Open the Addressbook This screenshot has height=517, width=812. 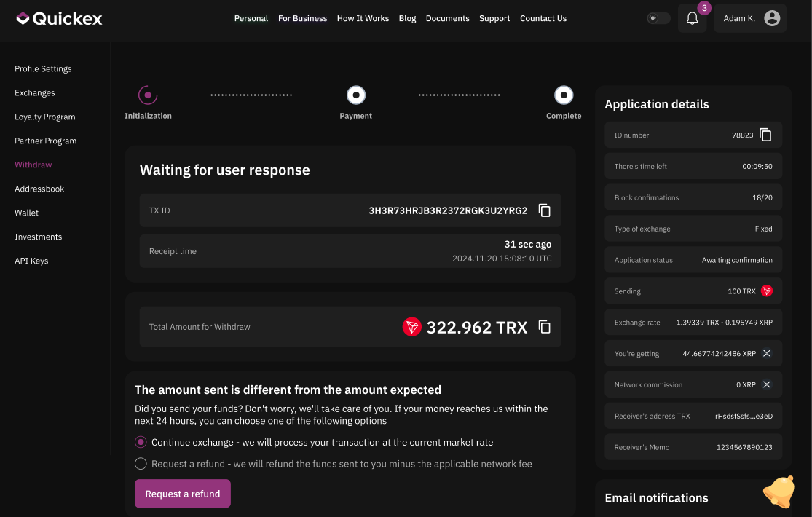39,189
